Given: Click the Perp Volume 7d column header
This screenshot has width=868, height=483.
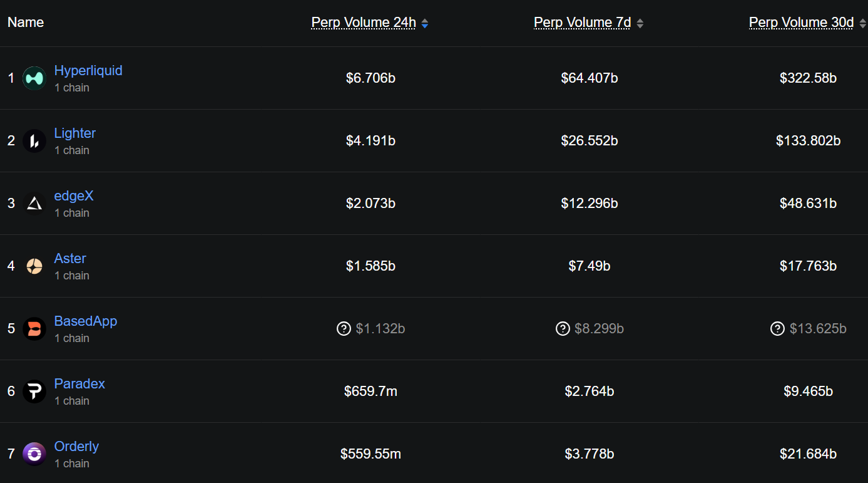Looking at the screenshot, I should (582, 23).
